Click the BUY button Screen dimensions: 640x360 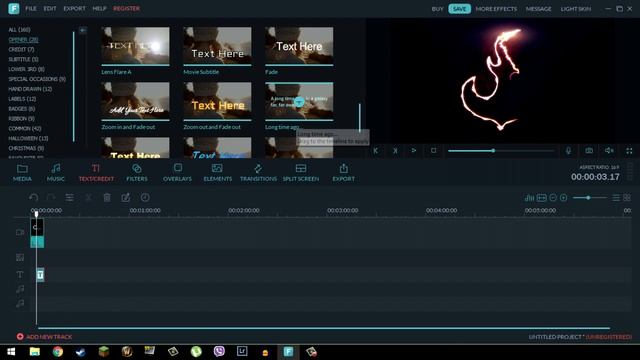pyautogui.click(x=437, y=9)
